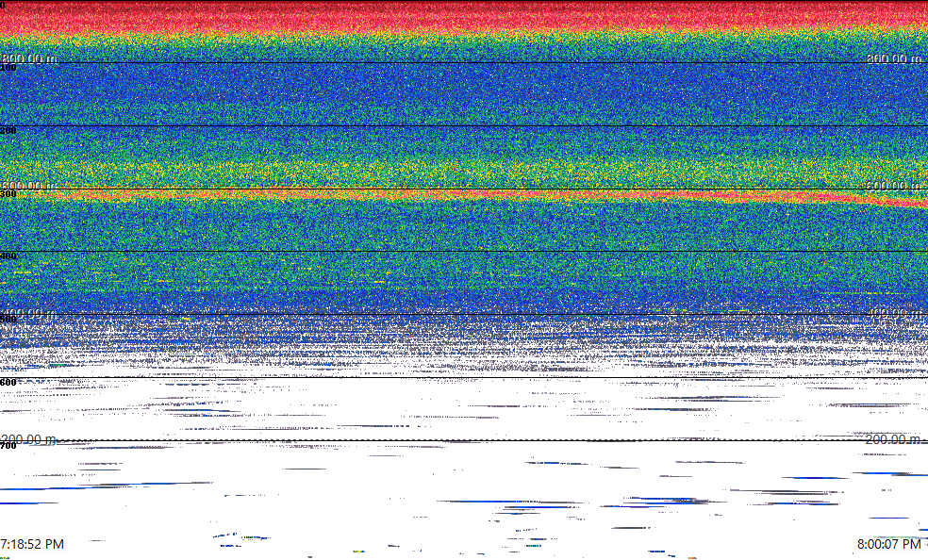928x560 pixels.
Task: Select the 500 depth scale label
Action: (8, 320)
